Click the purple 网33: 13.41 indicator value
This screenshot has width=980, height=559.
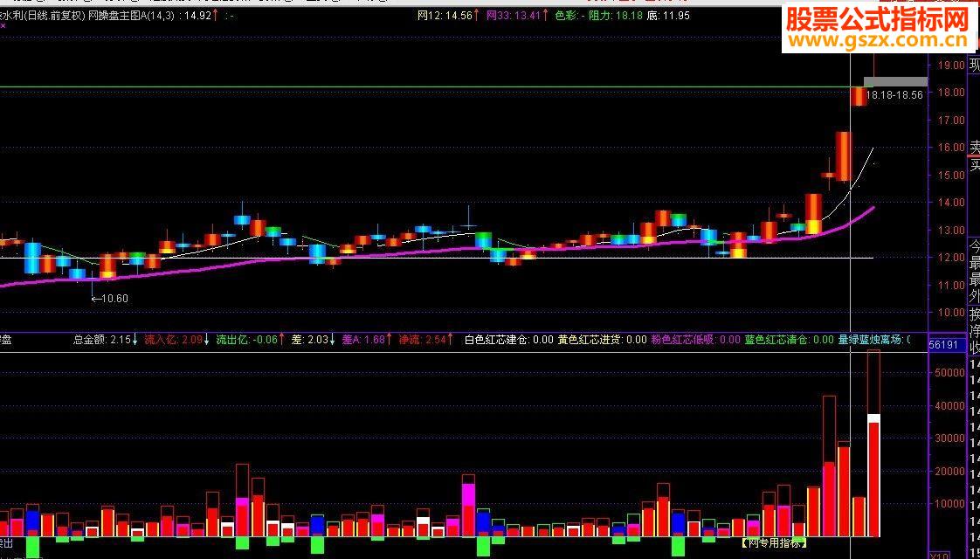point(513,16)
